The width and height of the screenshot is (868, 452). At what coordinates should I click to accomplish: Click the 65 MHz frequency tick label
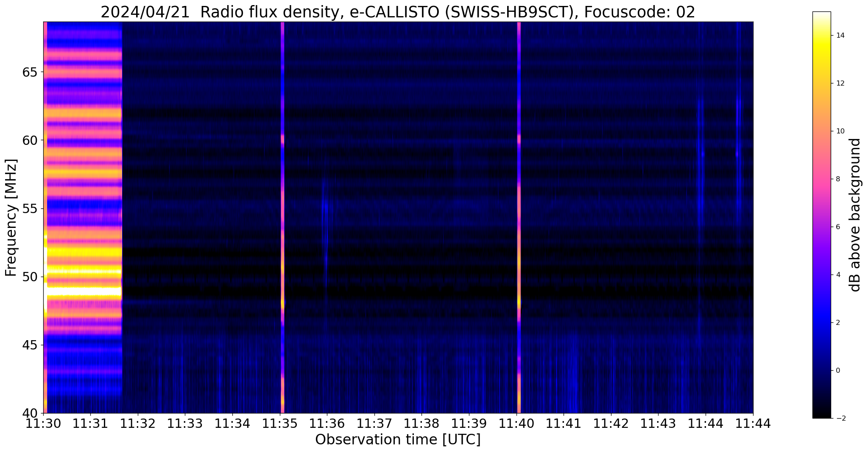click(x=30, y=72)
